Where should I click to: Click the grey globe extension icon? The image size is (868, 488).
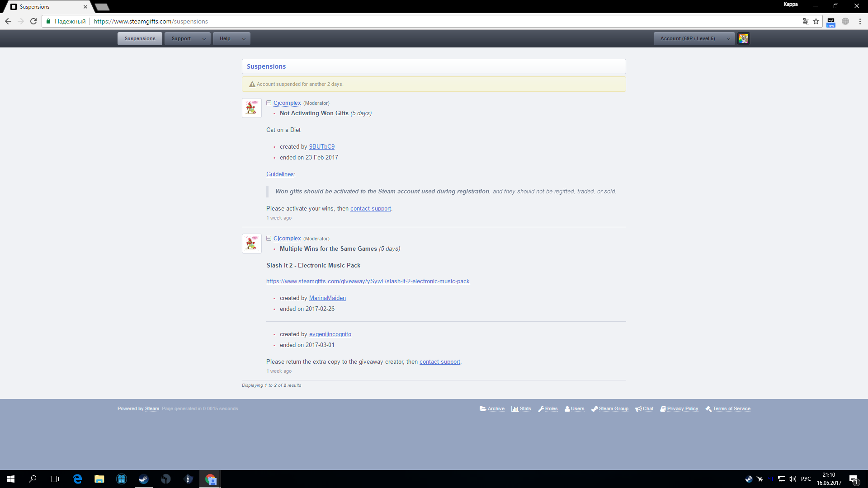845,21
